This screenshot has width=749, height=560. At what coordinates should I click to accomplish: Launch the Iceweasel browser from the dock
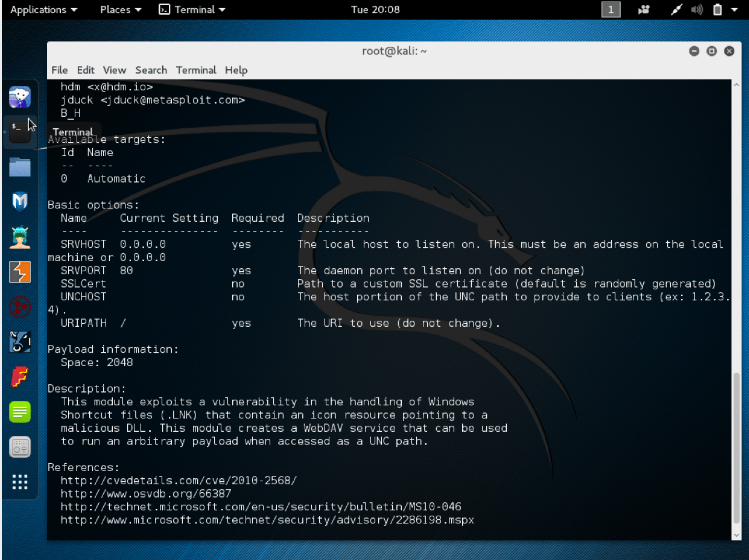[x=20, y=97]
